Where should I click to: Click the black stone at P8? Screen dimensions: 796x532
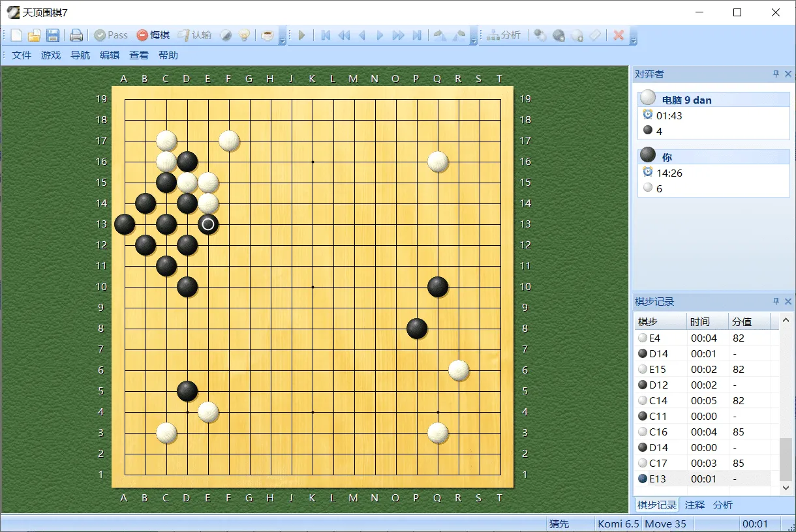pos(417,329)
